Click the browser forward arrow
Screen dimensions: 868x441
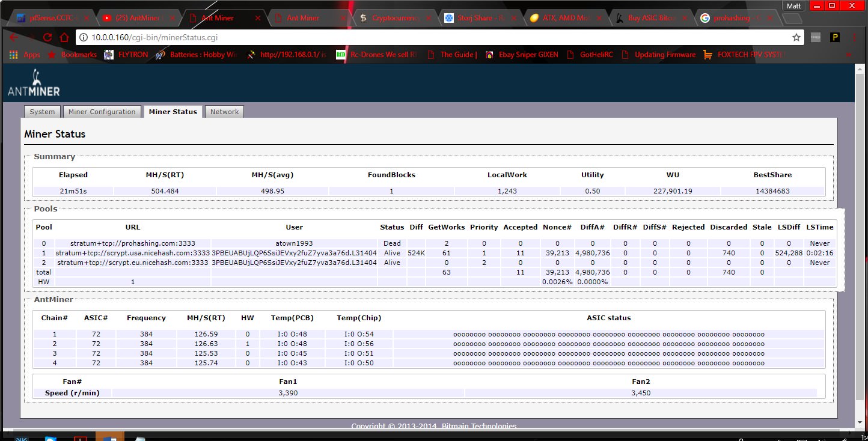(31, 37)
